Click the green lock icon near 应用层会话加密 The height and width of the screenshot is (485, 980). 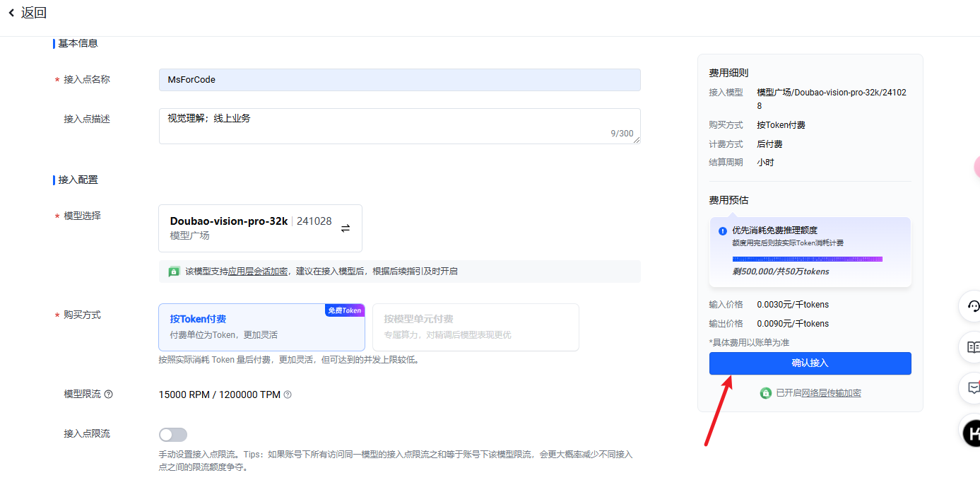click(174, 271)
